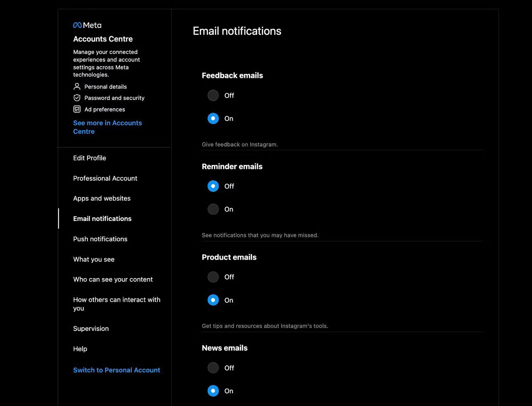Click 'Manage your connected experiences' description

106,63
